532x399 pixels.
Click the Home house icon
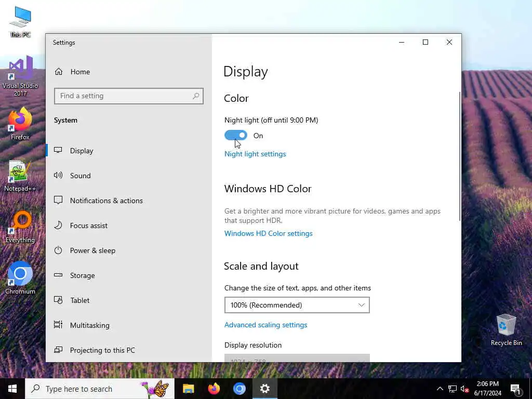tap(59, 72)
